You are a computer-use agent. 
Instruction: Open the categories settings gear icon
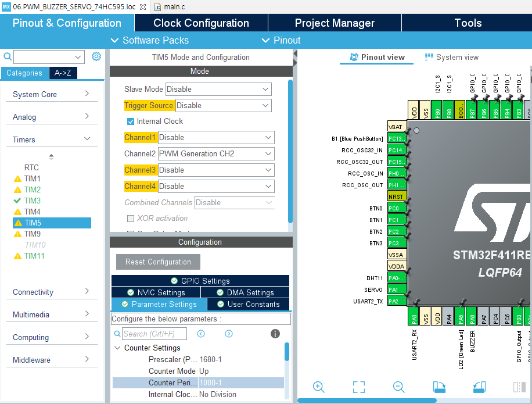coord(96,56)
